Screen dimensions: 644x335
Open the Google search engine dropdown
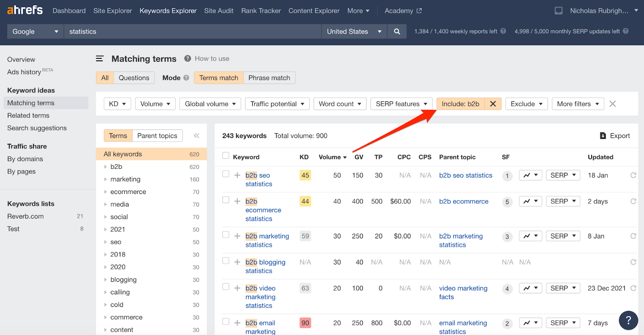point(35,31)
